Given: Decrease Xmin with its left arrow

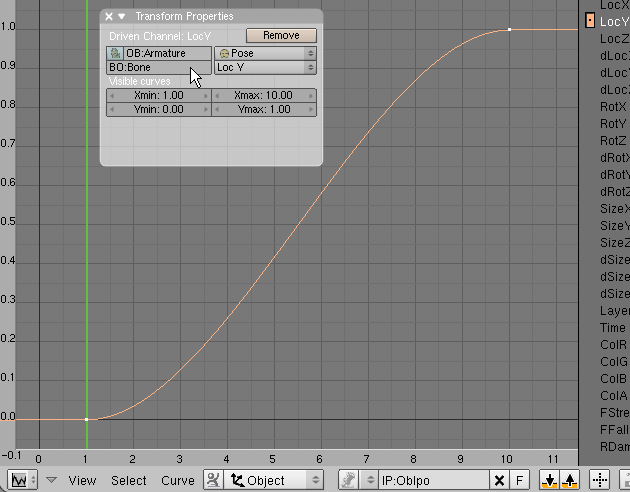Looking at the screenshot, I should (112, 96).
